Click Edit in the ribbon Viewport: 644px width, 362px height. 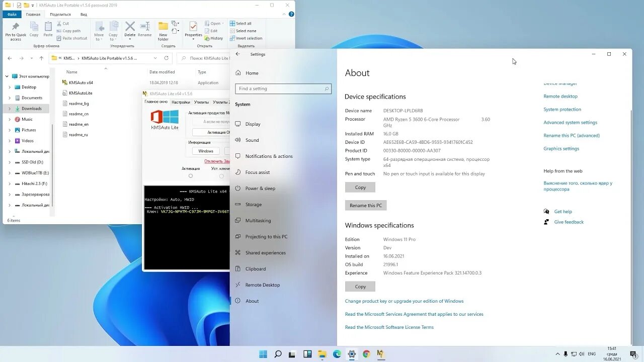coord(211,31)
